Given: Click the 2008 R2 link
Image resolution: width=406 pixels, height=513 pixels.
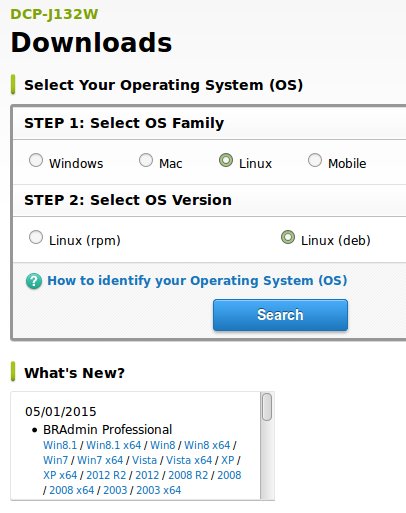Looking at the screenshot, I should point(188,475).
